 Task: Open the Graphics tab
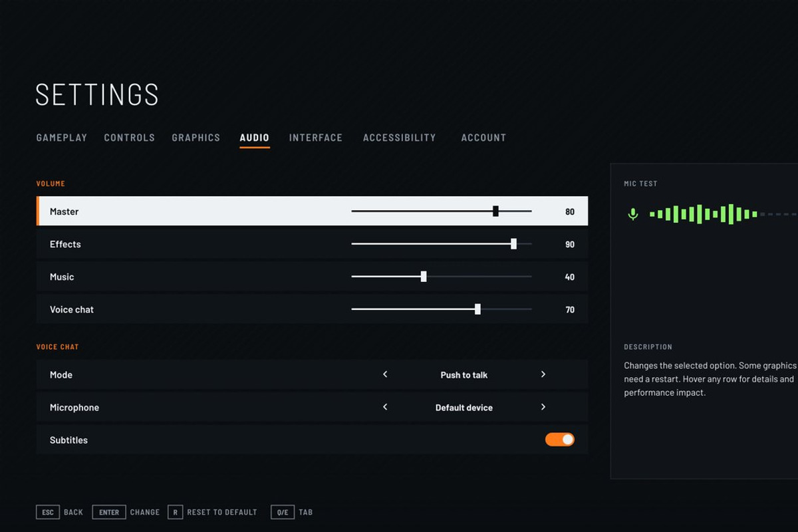tap(196, 138)
